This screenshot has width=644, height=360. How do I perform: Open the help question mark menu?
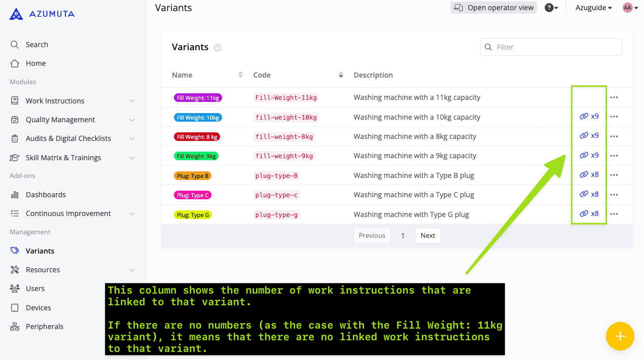pyautogui.click(x=551, y=8)
